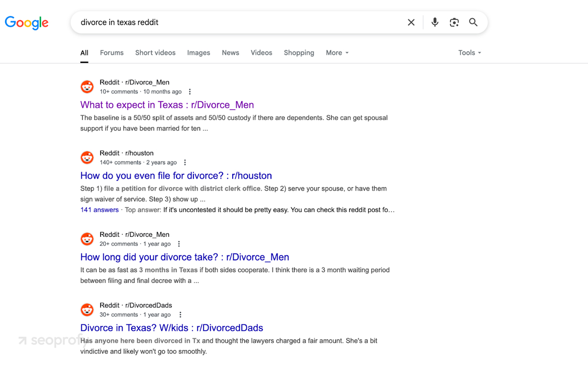This screenshot has width=588, height=367.
Task: Expand the More dropdown
Action: (337, 53)
